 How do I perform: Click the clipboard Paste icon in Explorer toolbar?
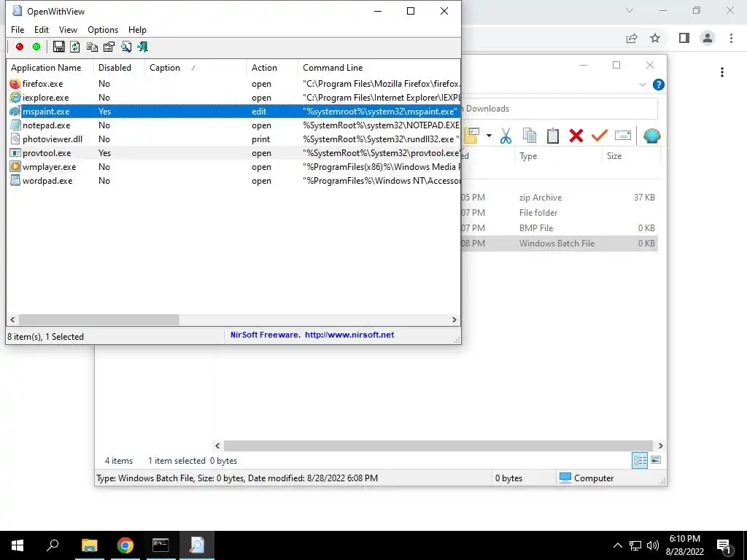[x=553, y=136]
